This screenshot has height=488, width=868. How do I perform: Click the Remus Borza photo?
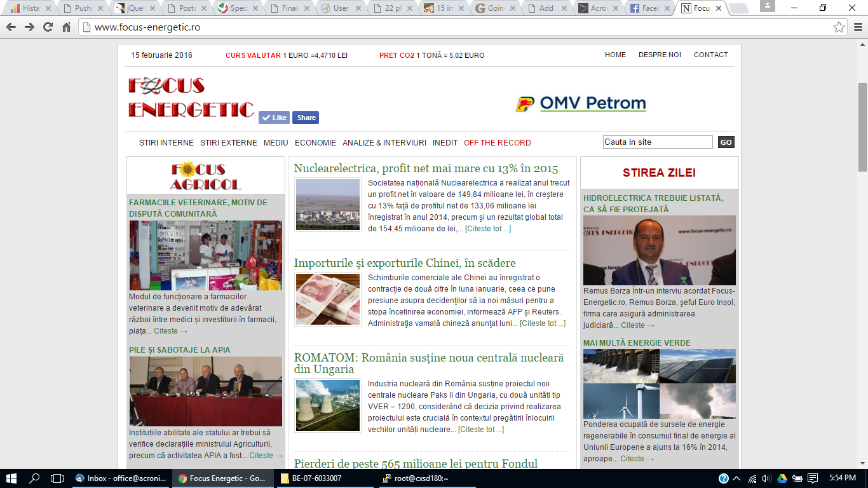660,250
